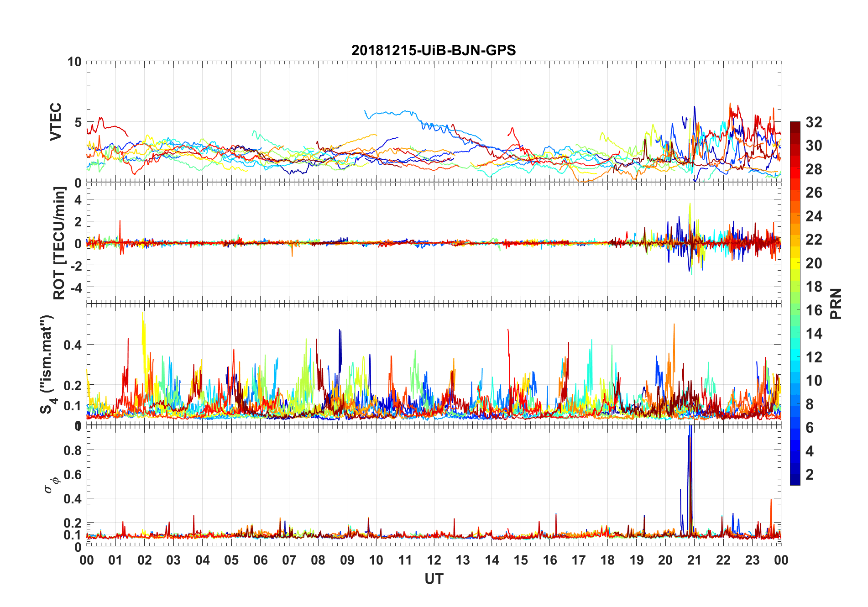Select the "09" UT axis tick label
This screenshot has height=607, width=868.
point(347,560)
